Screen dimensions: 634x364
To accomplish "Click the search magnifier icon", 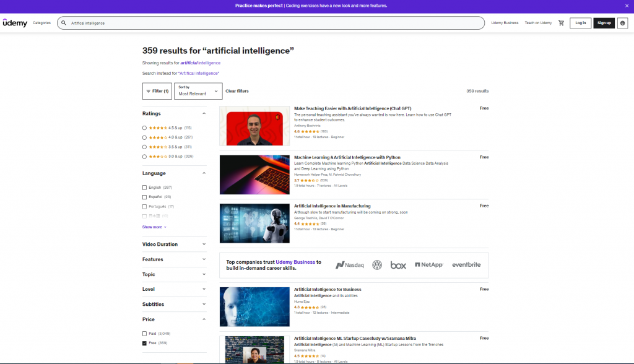I will [x=64, y=23].
